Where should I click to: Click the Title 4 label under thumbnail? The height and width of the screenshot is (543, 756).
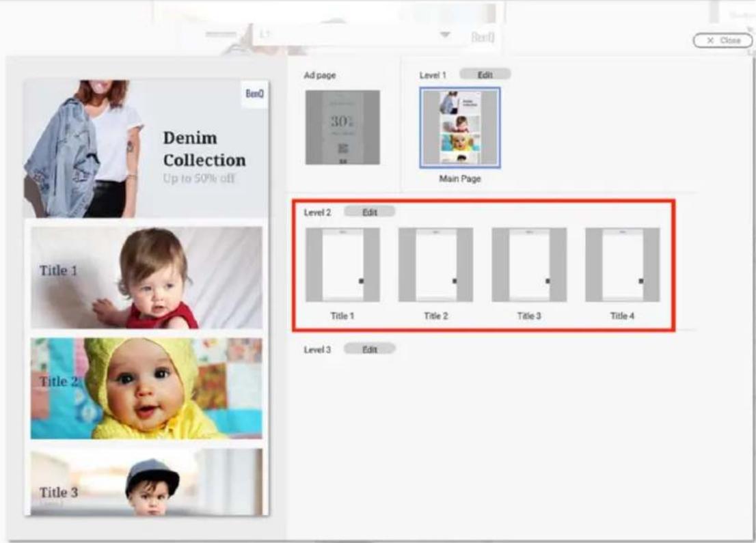[623, 316]
